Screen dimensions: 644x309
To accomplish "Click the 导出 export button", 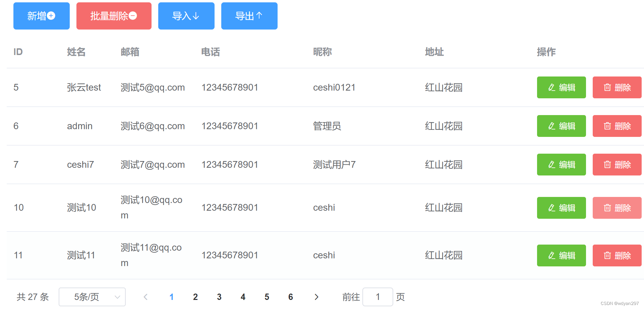I will coord(249,16).
